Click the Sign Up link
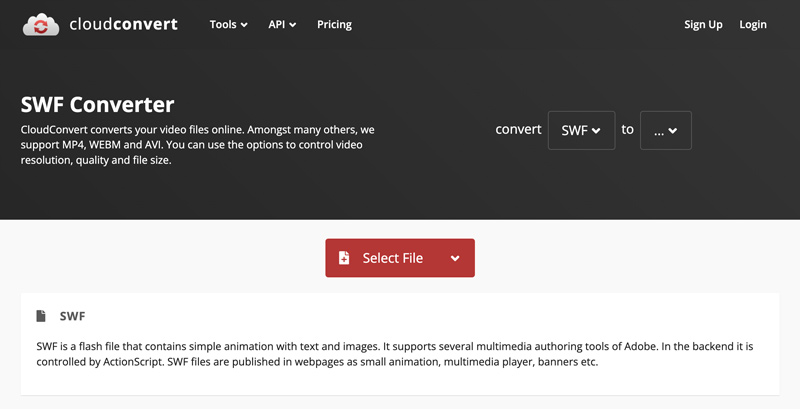 (703, 24)
